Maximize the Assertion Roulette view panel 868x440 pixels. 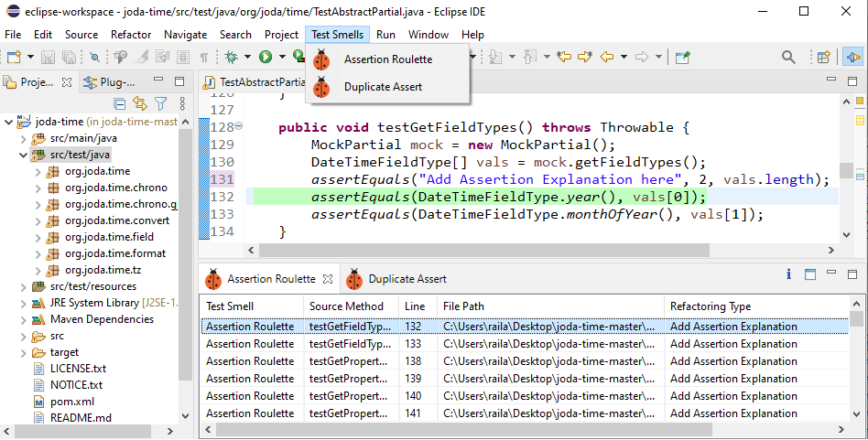[x=852, y=274]
